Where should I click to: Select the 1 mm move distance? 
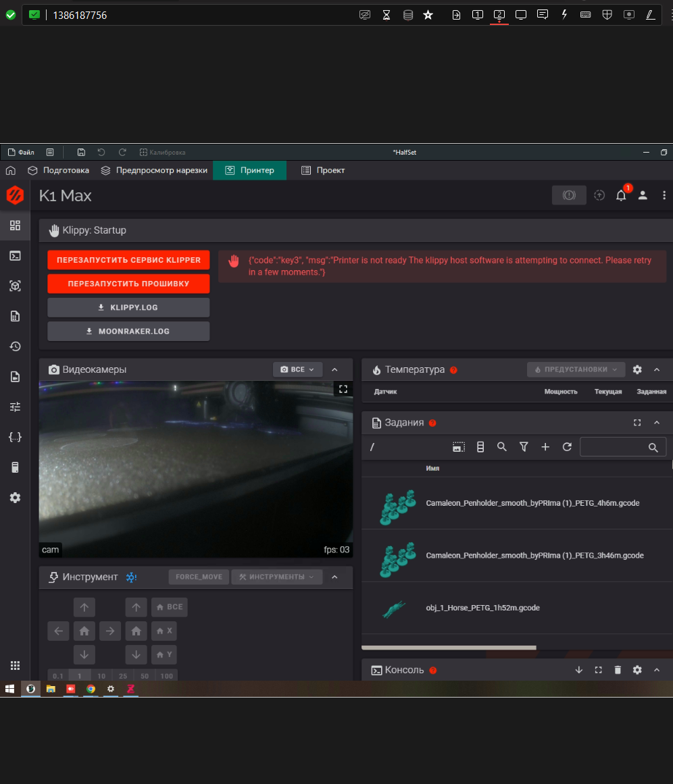(79, 675)
